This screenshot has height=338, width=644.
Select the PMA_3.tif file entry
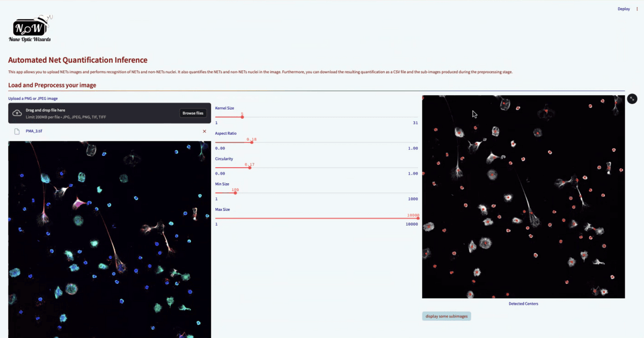(x=34, y=131)
